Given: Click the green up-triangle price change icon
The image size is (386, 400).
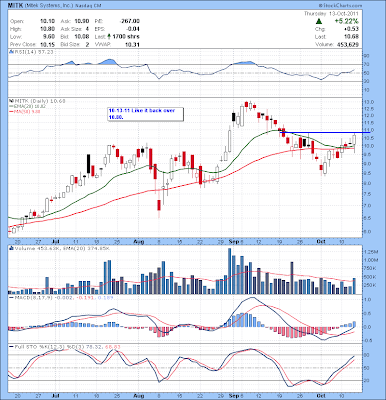Looking at the screenshot, I should 319,21.
